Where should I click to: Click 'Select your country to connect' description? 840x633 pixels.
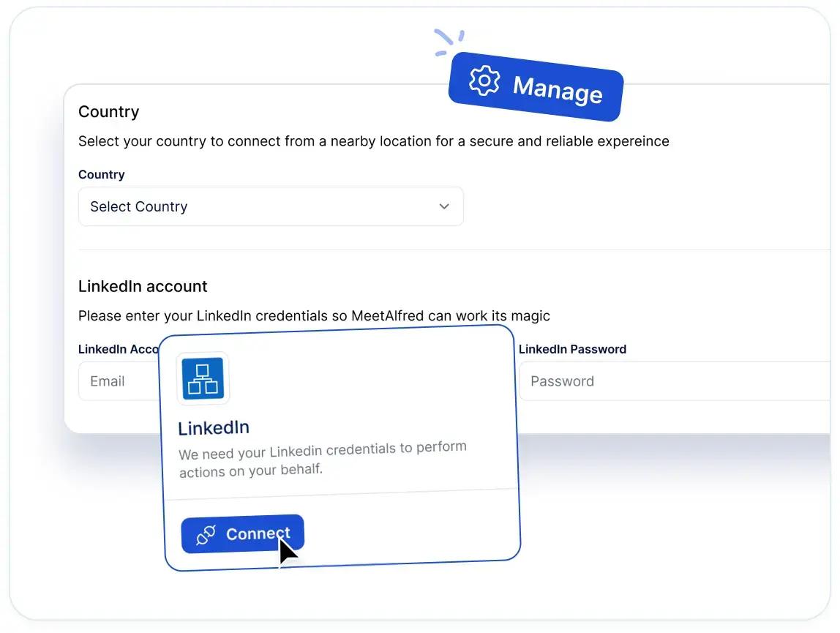[373, 141]
